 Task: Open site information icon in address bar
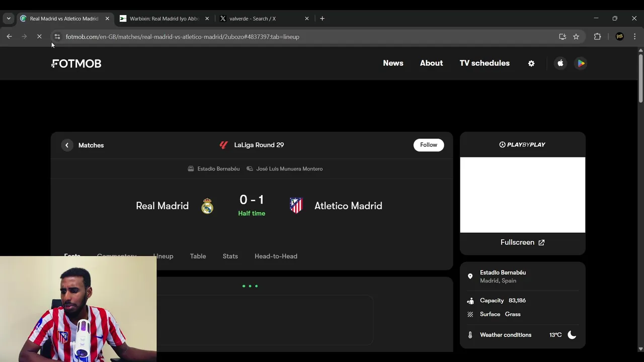[x=57, y=37]
